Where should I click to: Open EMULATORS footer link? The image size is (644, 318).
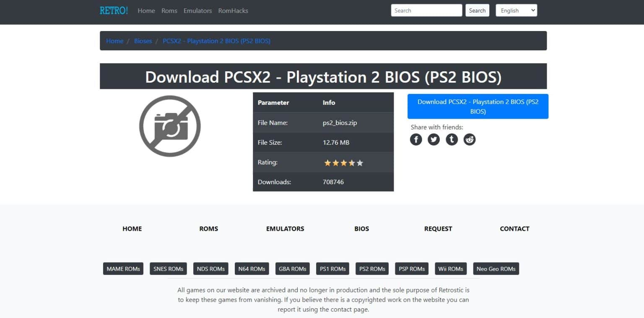[285, 229]
